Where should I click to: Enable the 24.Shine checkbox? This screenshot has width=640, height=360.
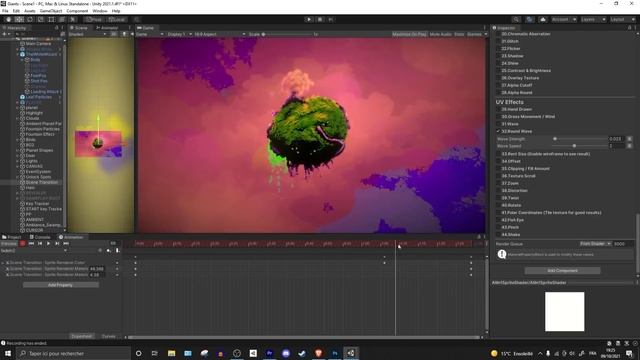498,63
